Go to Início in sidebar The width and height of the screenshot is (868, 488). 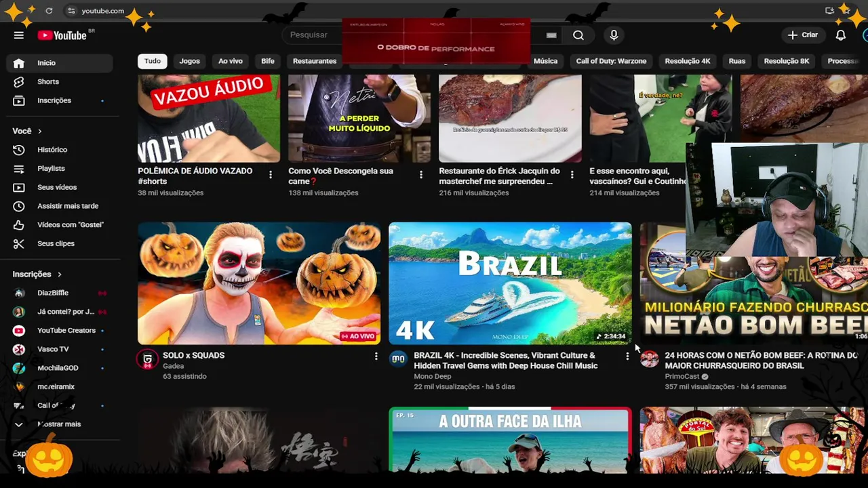(60, 63)
